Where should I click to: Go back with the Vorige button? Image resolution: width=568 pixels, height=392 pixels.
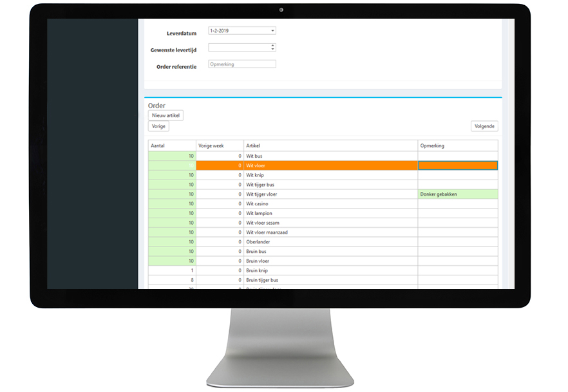(x=158, y=126)
